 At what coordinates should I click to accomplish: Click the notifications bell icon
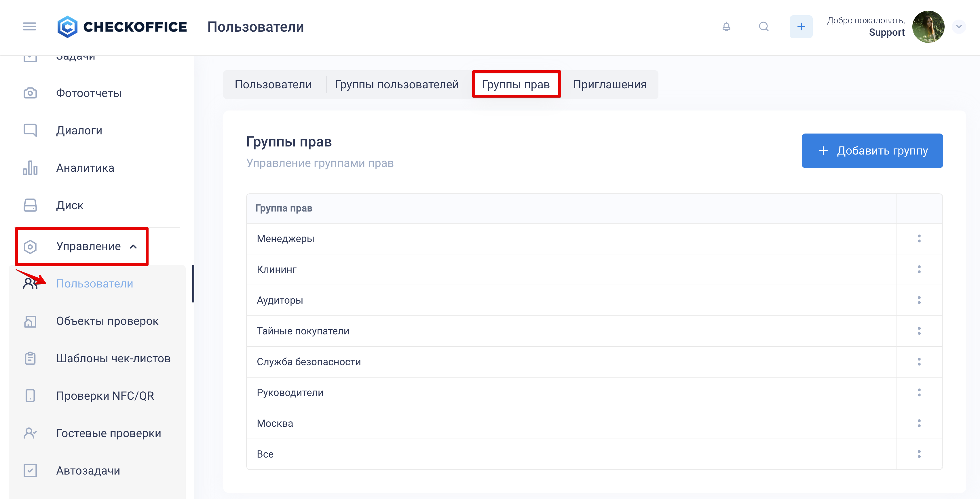pos(726,27)
